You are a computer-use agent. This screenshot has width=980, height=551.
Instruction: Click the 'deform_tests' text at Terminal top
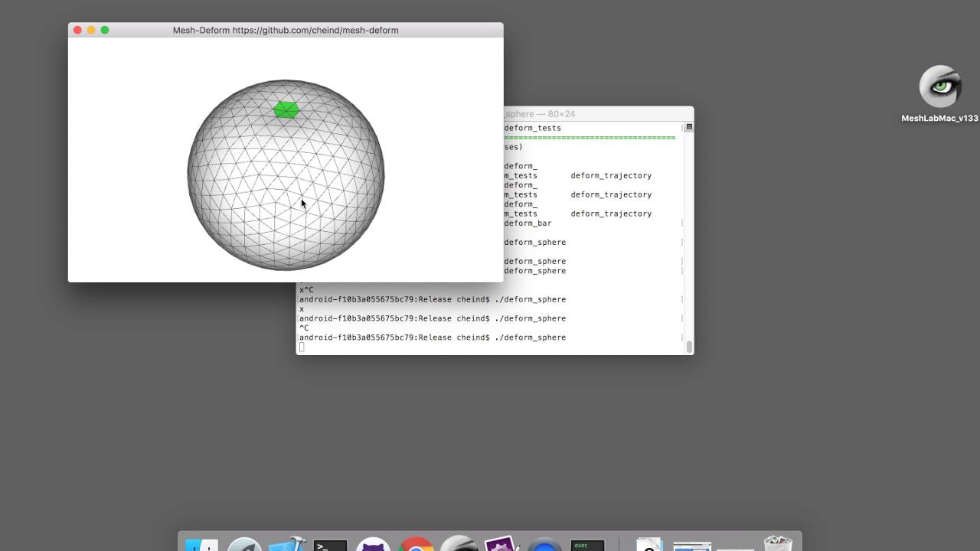533,128
